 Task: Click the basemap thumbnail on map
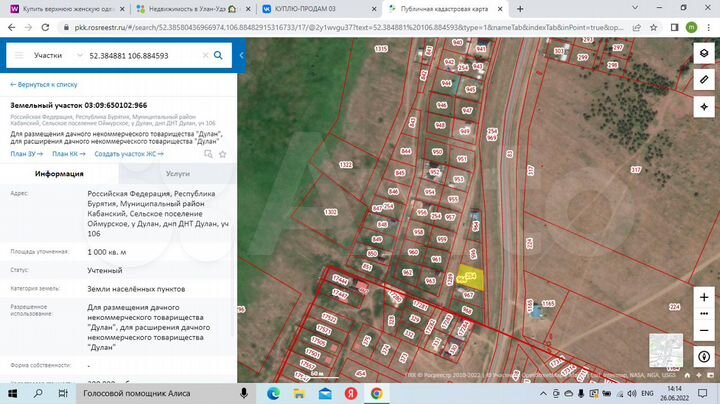(x=665, y=350)
